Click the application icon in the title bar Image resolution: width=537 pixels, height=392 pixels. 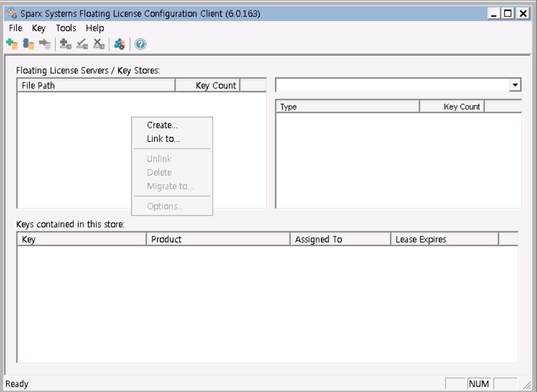tap(12, 13)
